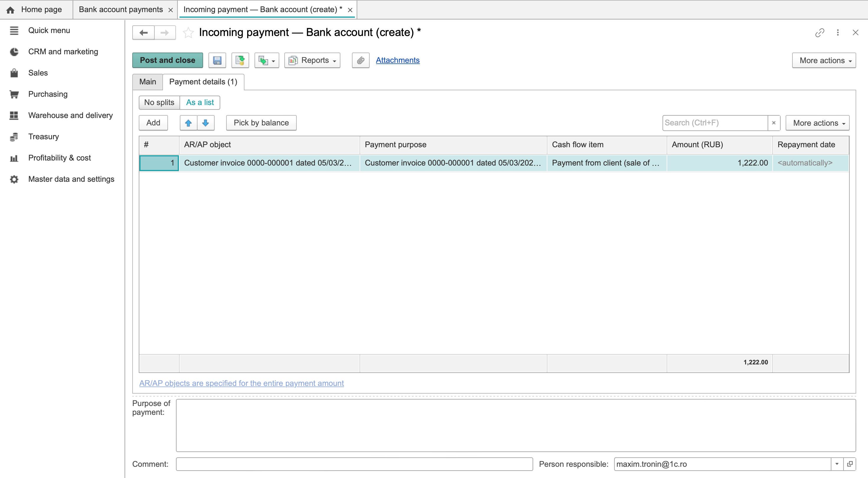Open the Bank account payments tab
Screen dimensions: 868x478
coord(121,9)
